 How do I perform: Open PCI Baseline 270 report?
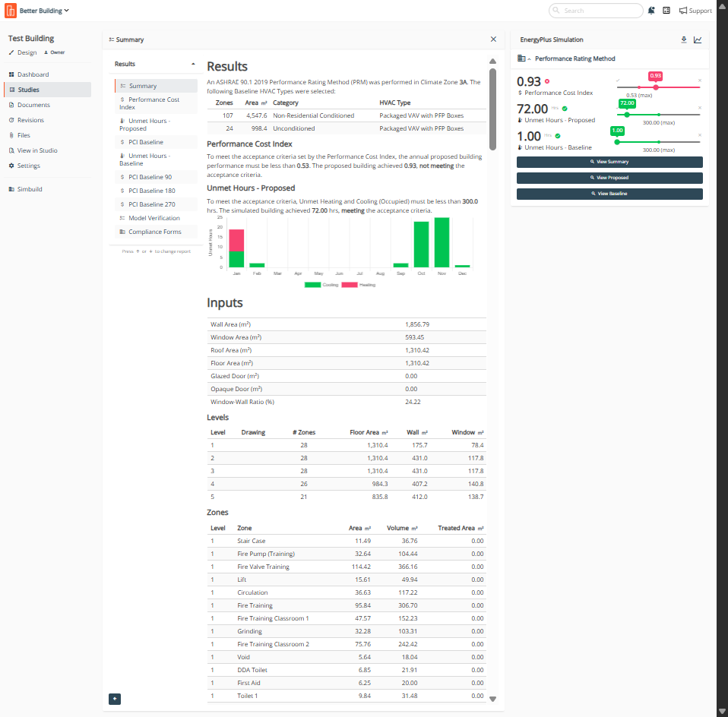point(156,204)
